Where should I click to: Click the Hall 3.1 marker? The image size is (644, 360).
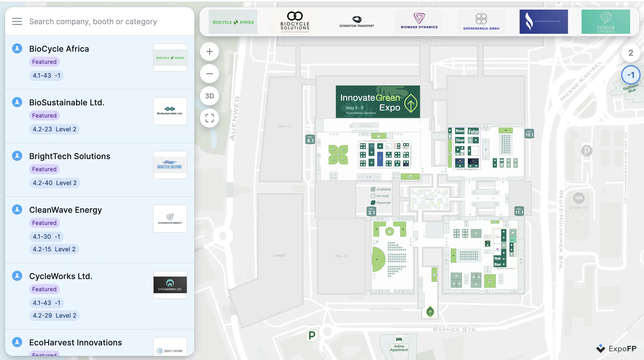371,211
